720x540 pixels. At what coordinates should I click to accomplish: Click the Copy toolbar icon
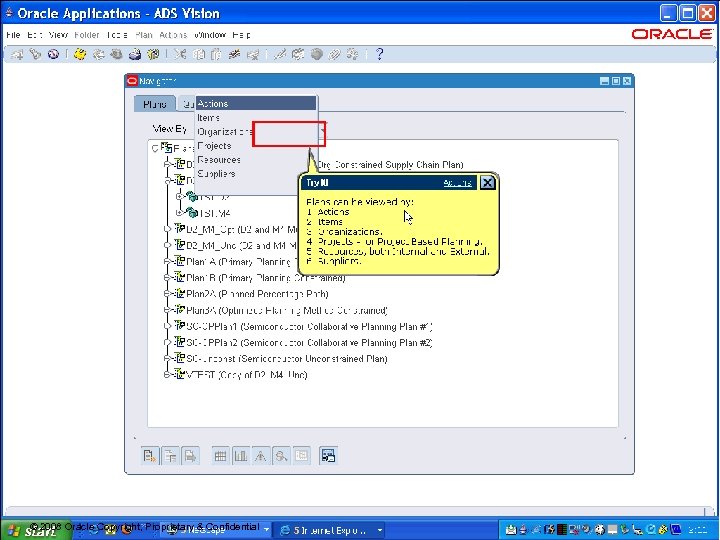tap(199, 54)
